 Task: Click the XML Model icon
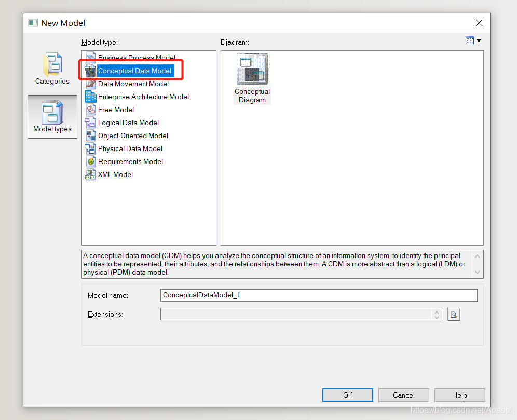(90, 174)
